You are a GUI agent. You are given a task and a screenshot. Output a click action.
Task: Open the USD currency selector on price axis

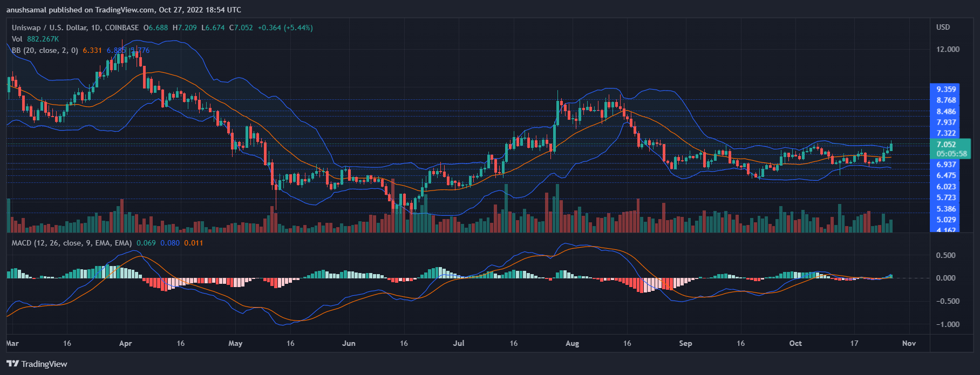(x=943, y=27)
